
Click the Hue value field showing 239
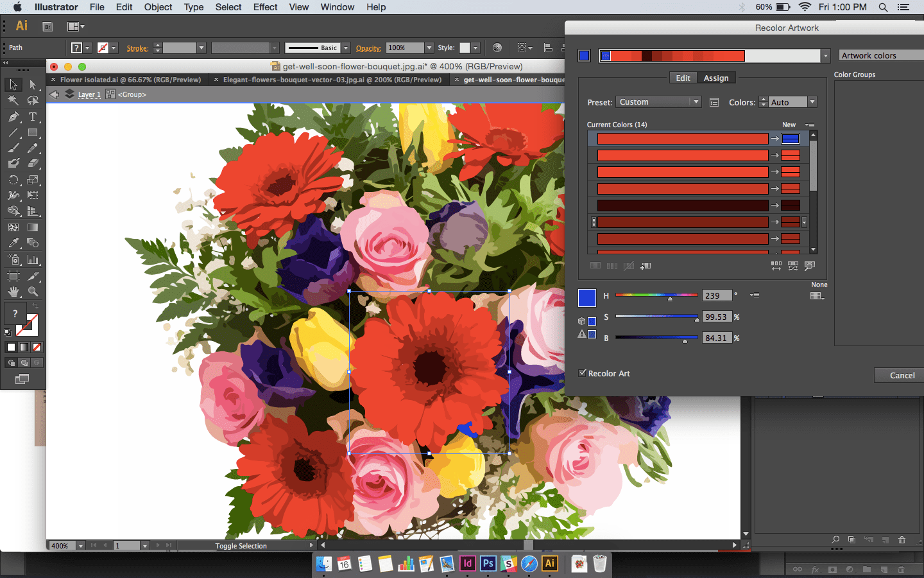coord(717,295)
